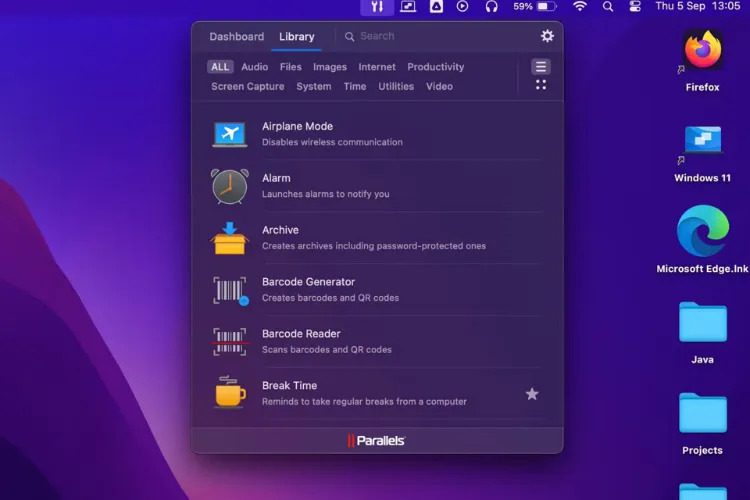750x500 pixels.
Task: Open the headphones menu bar icon
Action: point(491,7)
